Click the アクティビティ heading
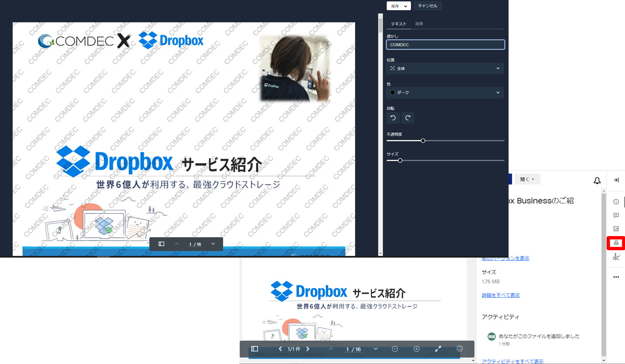The height and width of the screenshot is (364, 625). [501, 317]
